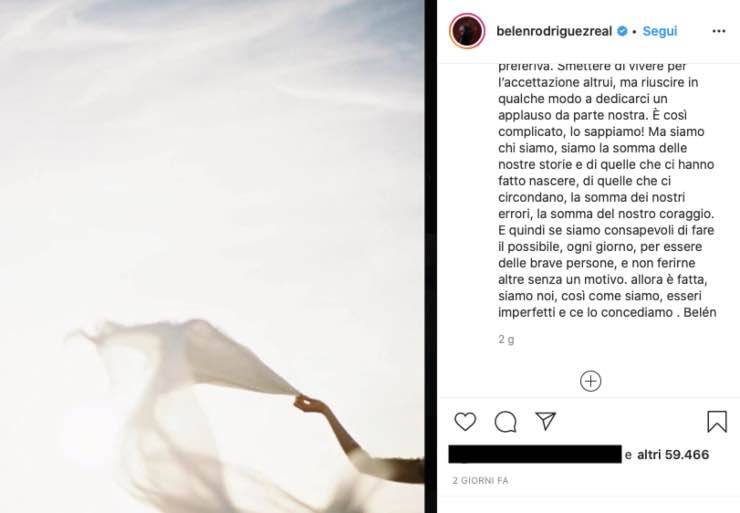Like the post with the heart icon
Image resolution: width=740 pixels, height=513 pixels.
pyautogui.click(x=465, y=421)
